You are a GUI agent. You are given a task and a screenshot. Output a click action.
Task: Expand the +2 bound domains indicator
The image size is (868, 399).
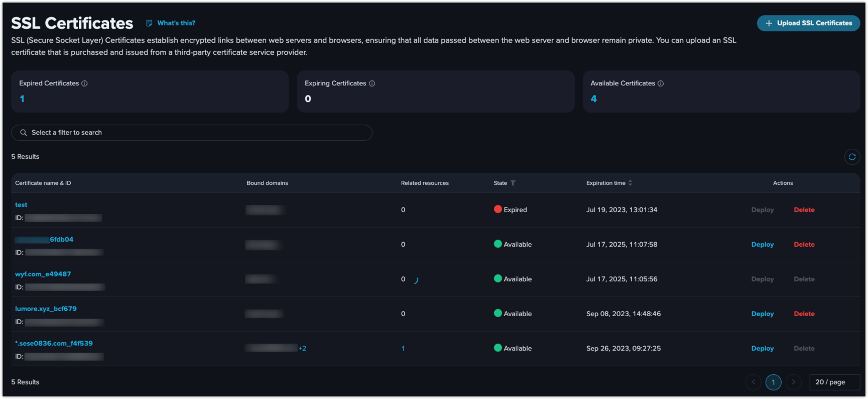(302, 348)
